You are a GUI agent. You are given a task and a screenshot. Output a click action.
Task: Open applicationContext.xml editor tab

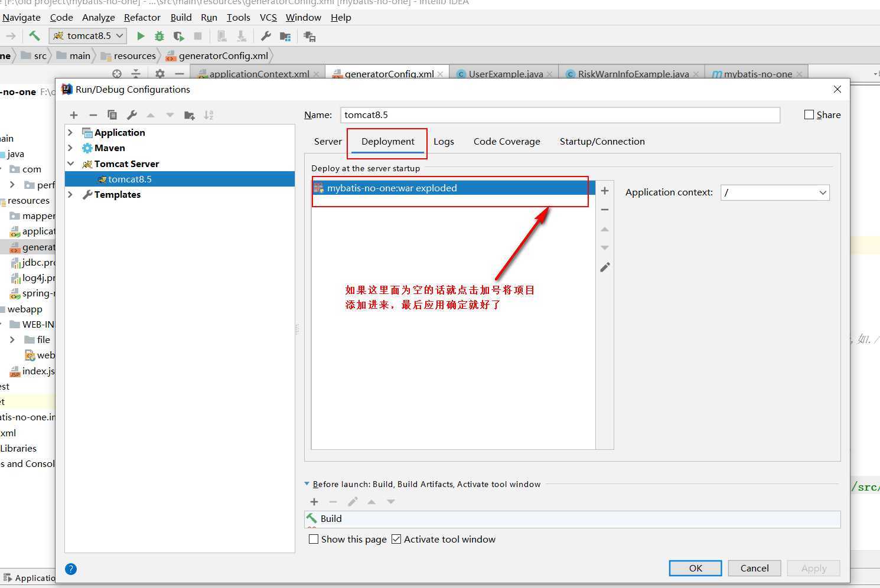(x=259, y=74)
